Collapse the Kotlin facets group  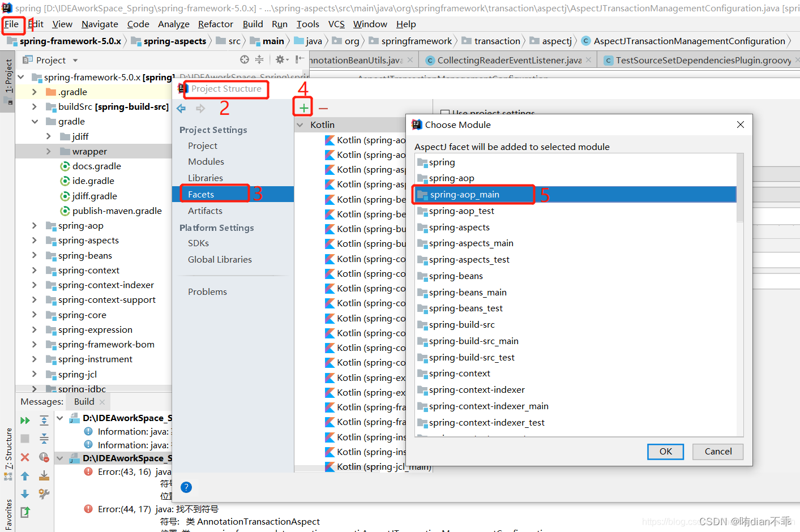(300, 125)
